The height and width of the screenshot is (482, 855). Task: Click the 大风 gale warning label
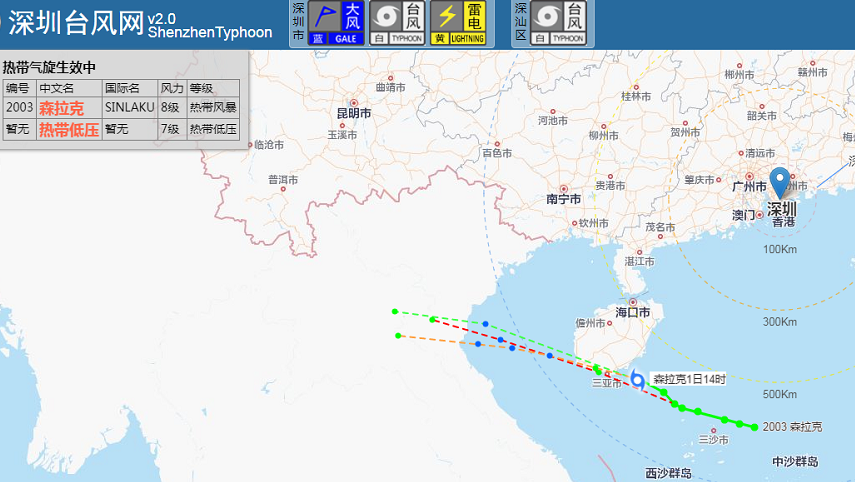tap(351, 16)
